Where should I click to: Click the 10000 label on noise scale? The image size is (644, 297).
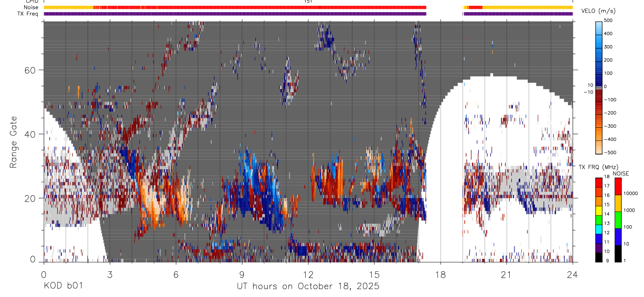pyautogui.click(x=631, y=193)
